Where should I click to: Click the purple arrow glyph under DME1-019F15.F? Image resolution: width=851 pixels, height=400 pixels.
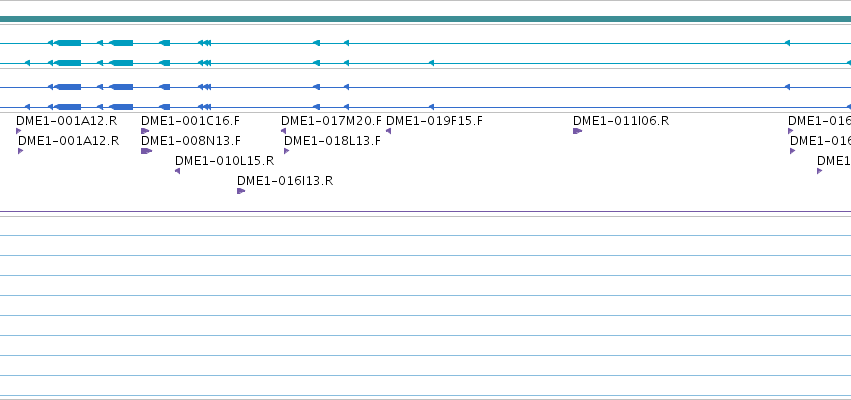click(x=389, y=131)
